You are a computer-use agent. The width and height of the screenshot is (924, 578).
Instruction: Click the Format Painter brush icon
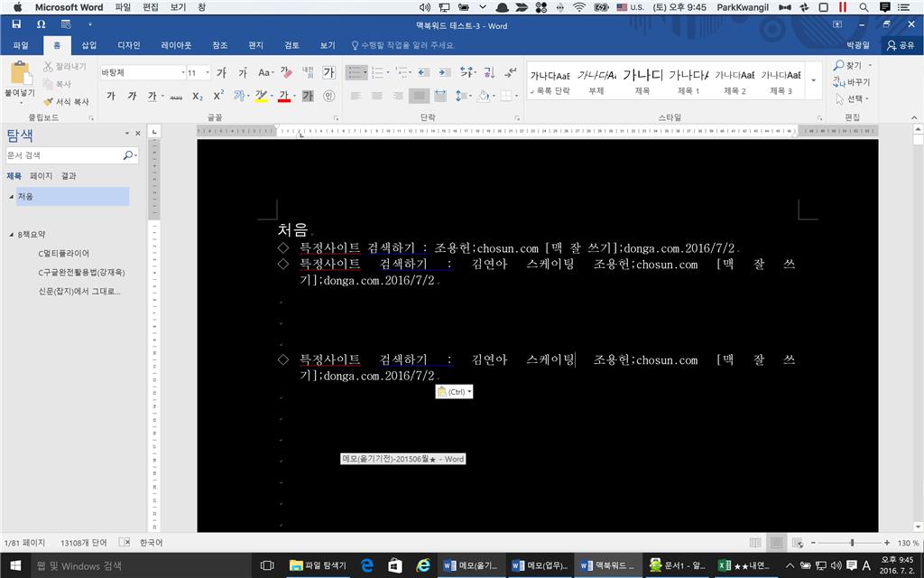pyautogui.click(x=49, y=101)
